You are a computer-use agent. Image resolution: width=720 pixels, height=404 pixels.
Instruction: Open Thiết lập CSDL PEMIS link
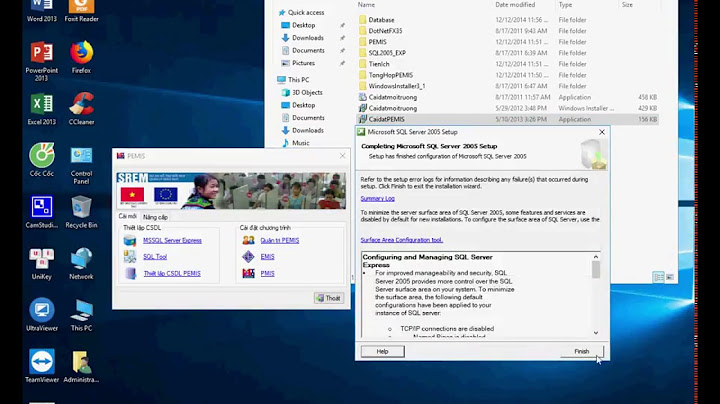(x=172, y=273)
